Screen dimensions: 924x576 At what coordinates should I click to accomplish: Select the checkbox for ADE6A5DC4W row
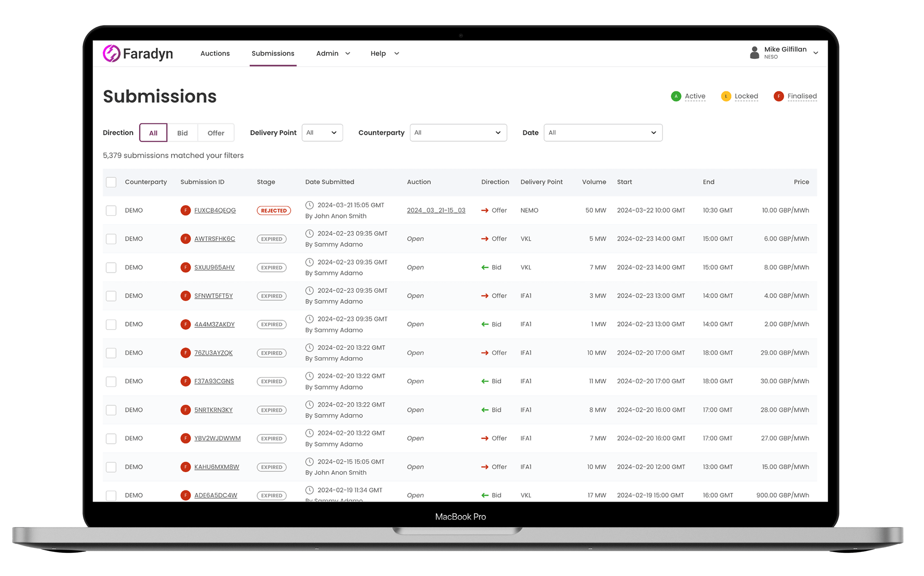111,495
